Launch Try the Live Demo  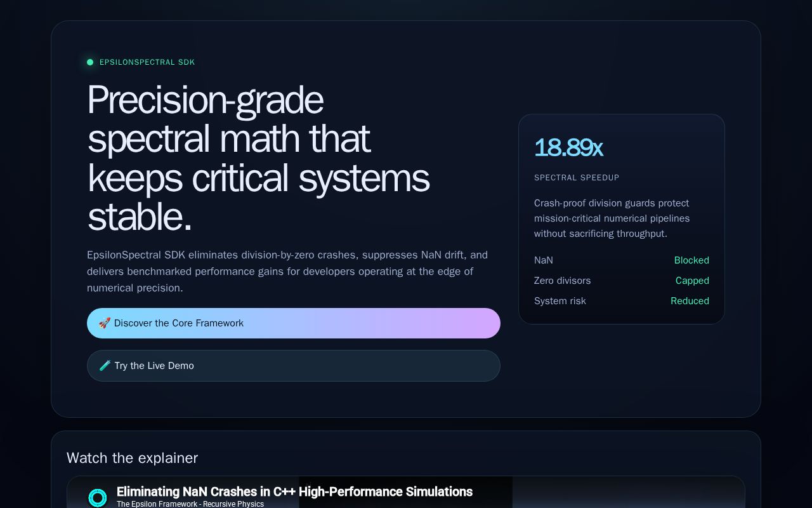coord(294,366)
